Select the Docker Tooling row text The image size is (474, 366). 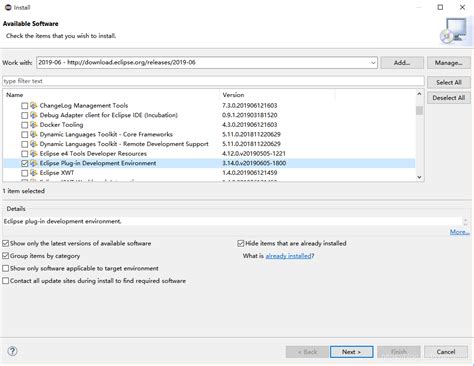61,125
